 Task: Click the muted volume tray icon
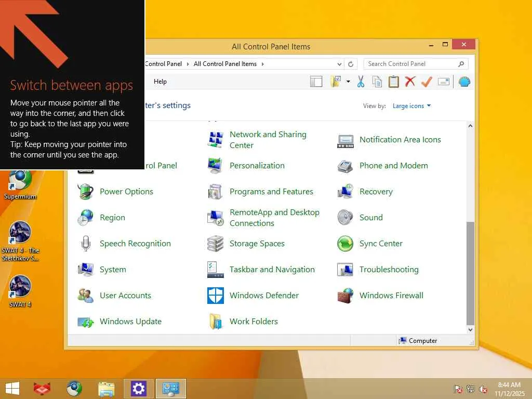[483, 389]
